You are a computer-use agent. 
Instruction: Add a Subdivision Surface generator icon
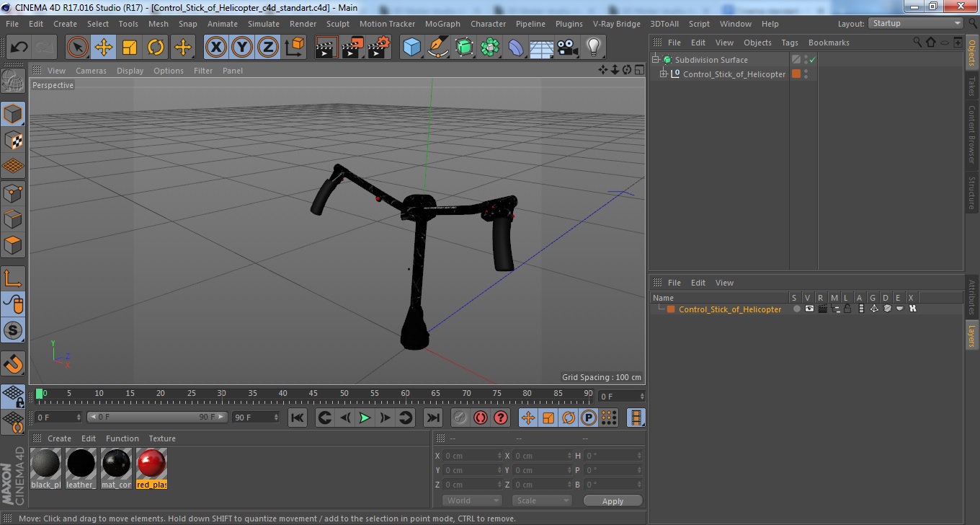[464, 48]
